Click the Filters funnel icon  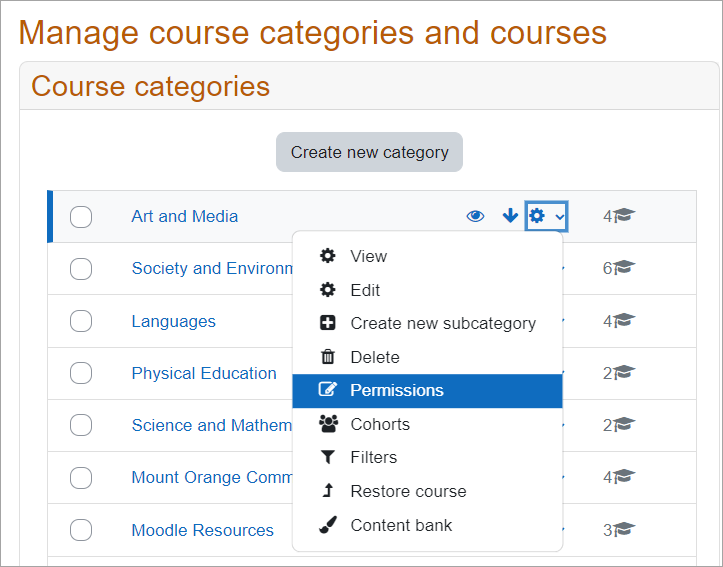[x=328, y=457]
